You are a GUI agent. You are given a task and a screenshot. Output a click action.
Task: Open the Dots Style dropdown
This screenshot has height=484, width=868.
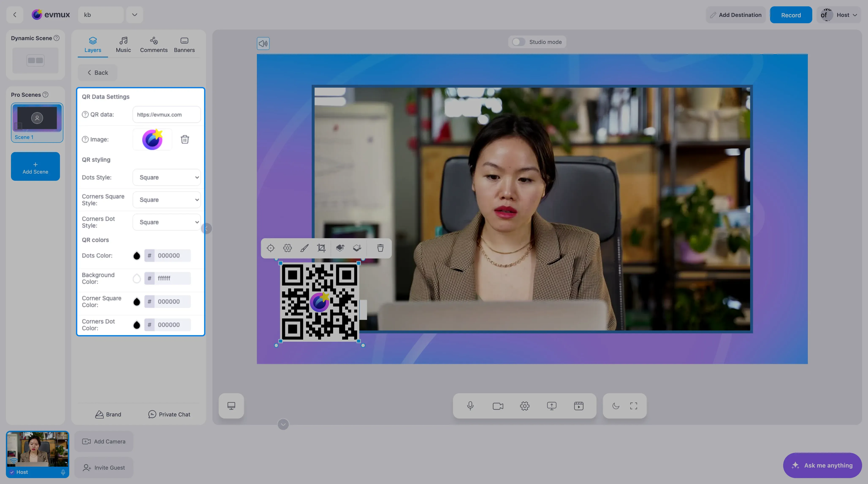point(167,177)
